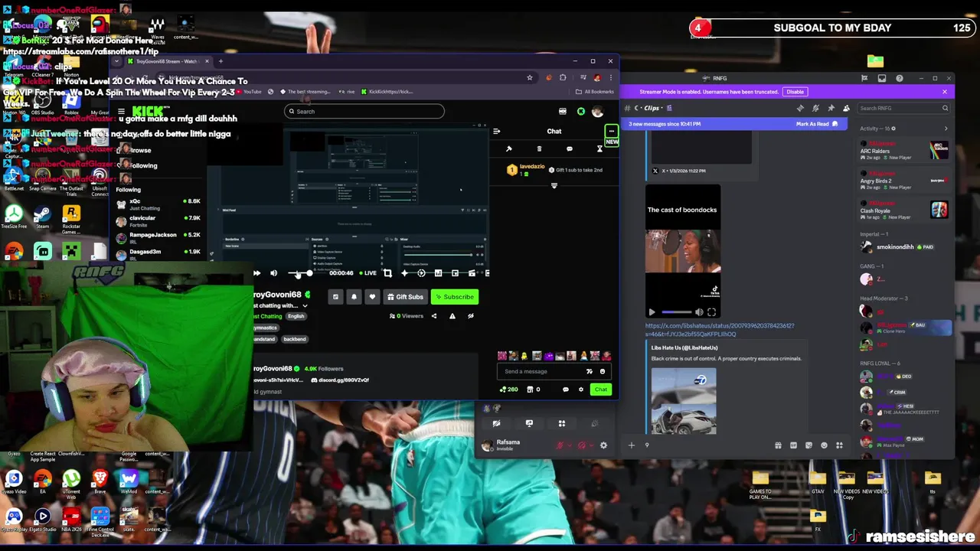Open Kick chat settings gear
The width and height of the screenshot is (980, 551).
(580, 390)
